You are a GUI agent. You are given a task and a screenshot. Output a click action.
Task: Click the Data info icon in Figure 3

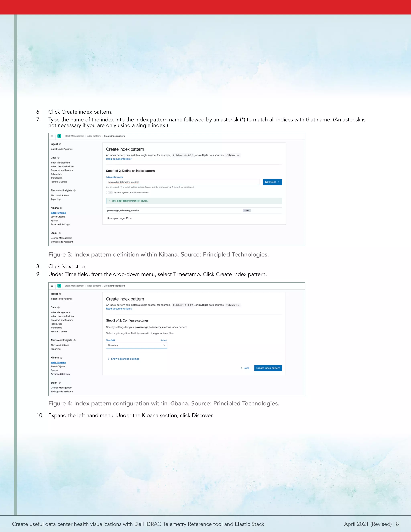pyautogui.click(x=58, y=158)
